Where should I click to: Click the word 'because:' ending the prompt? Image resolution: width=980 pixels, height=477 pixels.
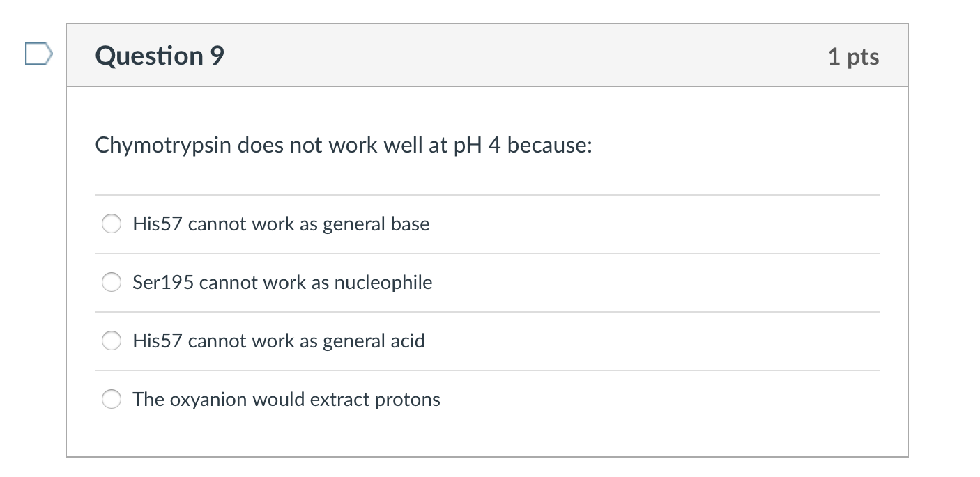(x=550, y=146)
